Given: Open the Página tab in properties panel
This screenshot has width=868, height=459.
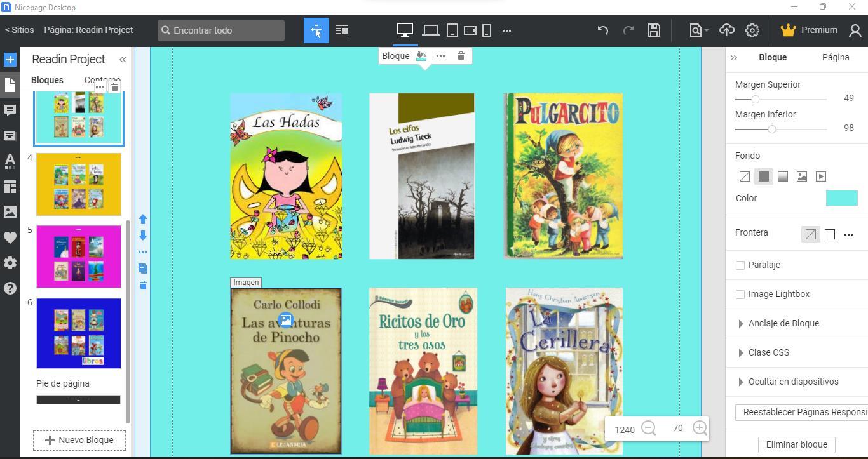Looking at the screenshot, I should (836, 57).
